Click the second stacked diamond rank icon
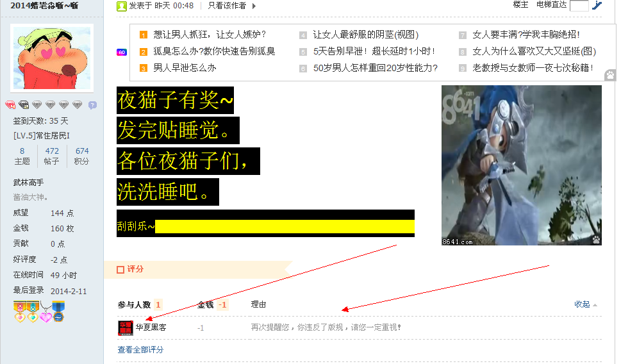This screenshot has width=621, height=364. pyautogui.click(x=24, y=105)
